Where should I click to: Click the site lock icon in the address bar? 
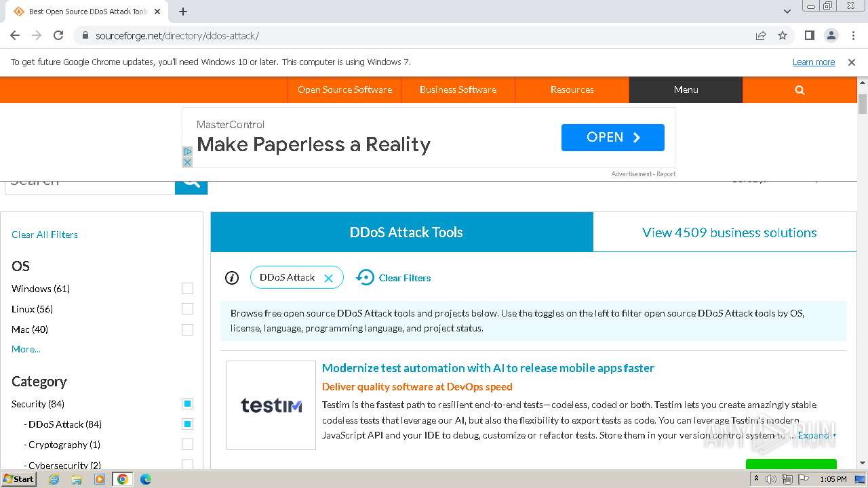pyautogui.click(x=85, y=35)
